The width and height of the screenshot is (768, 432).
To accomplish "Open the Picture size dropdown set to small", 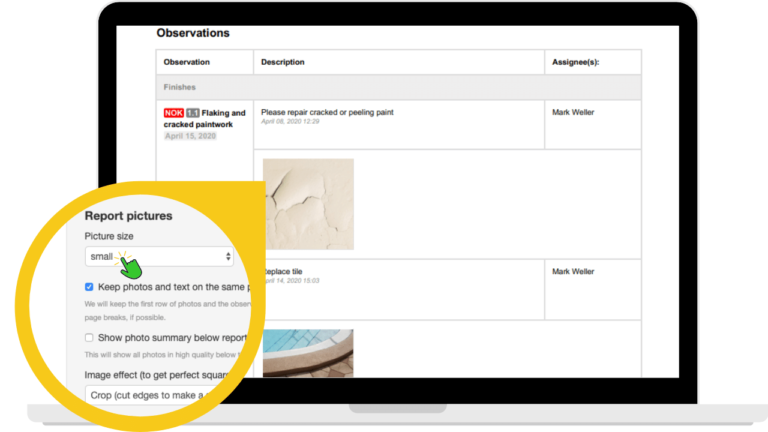I will coord(159,256).
